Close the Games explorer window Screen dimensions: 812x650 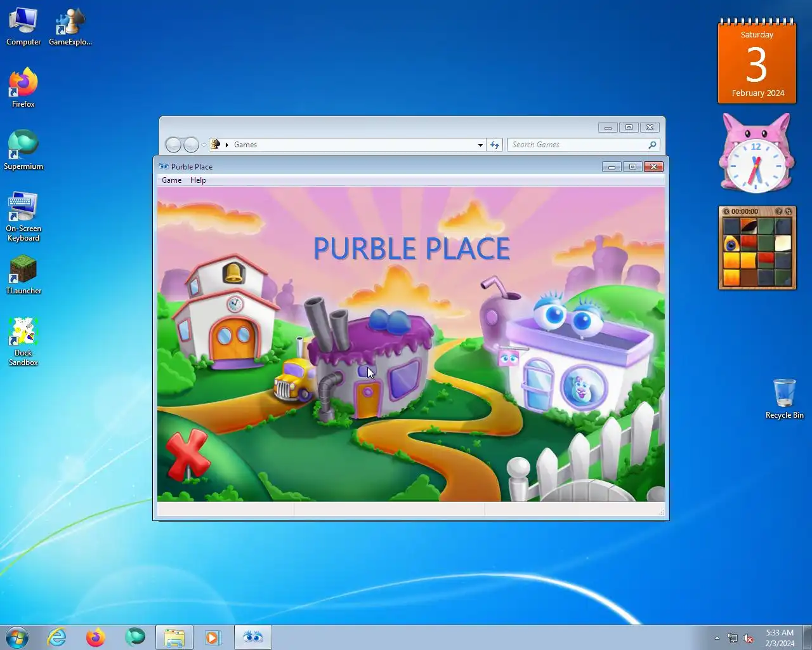coord(650,128)
